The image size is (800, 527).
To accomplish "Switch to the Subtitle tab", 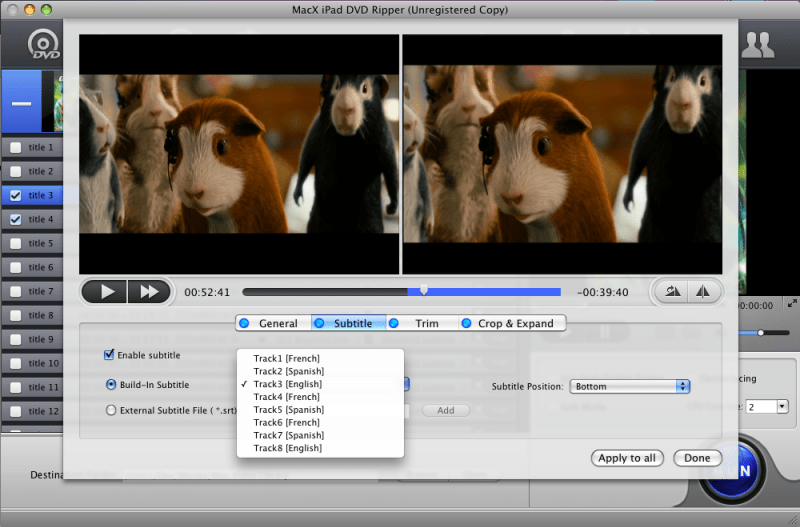I will 348,323.
